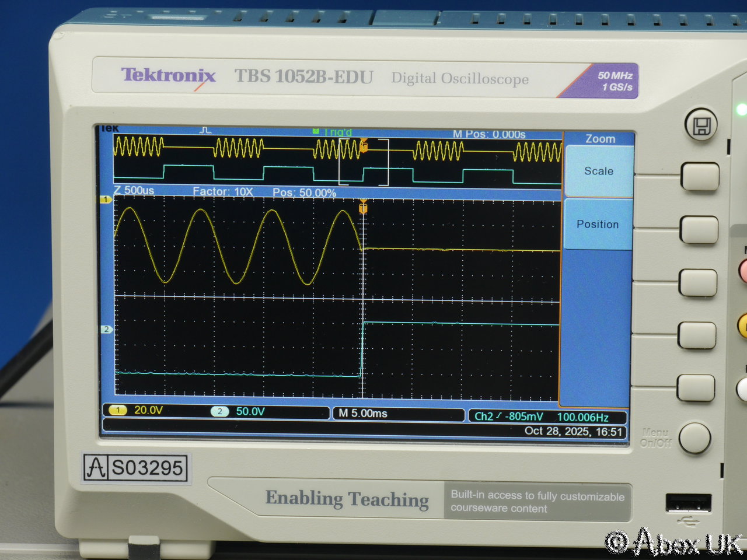Click the USB port on front panel
The image size is (747, 560).
click(688, 503)
